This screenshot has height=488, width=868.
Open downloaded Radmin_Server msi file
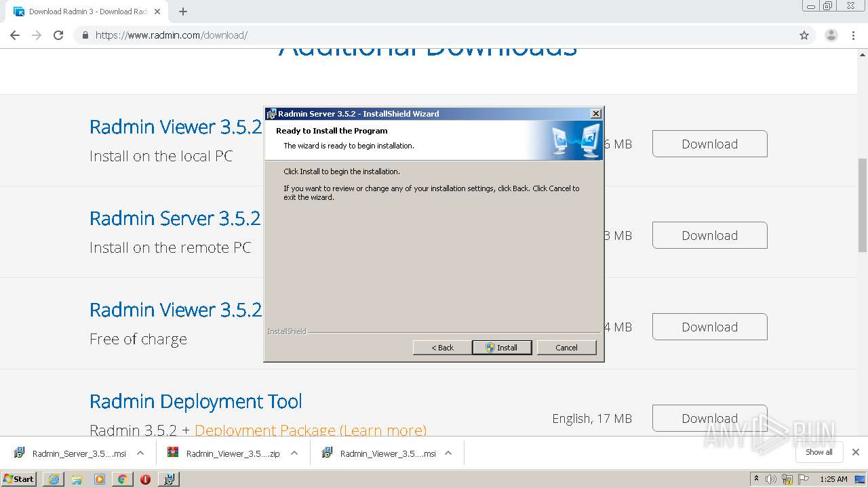tap(71, 453)
